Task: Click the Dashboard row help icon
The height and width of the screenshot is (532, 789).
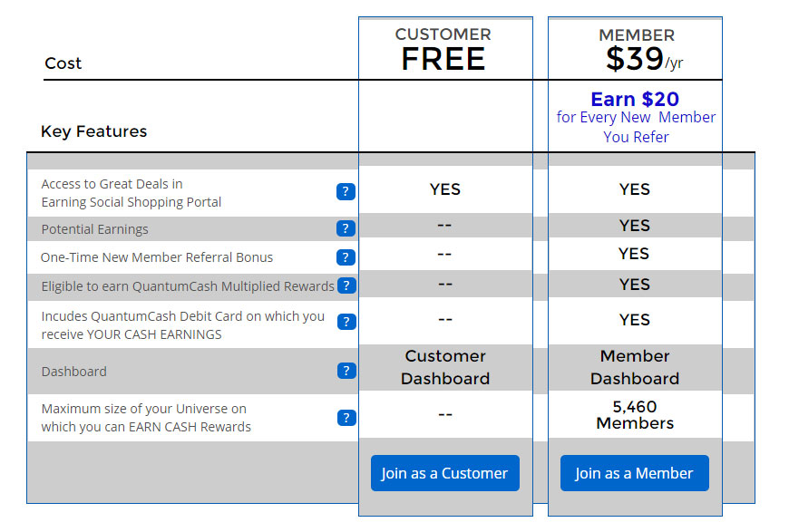Action: pos(346,371)
